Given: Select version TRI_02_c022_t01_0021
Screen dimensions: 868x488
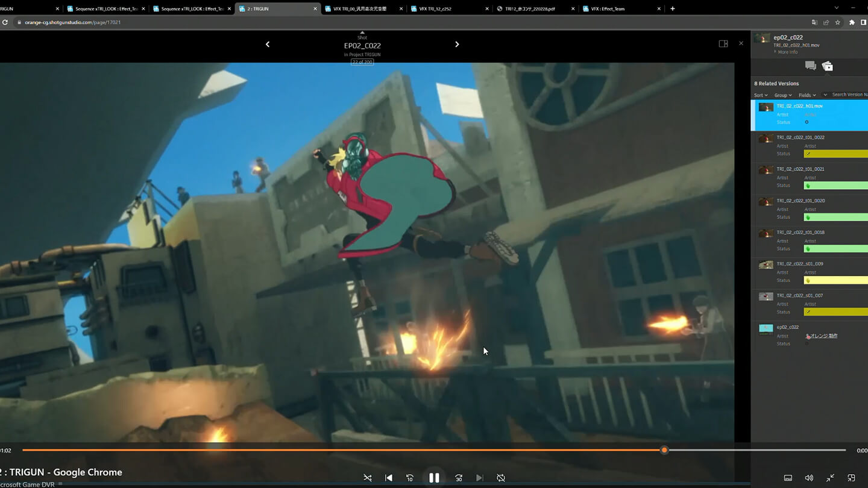Looking at the screenshot, I should tap(810, 178).
